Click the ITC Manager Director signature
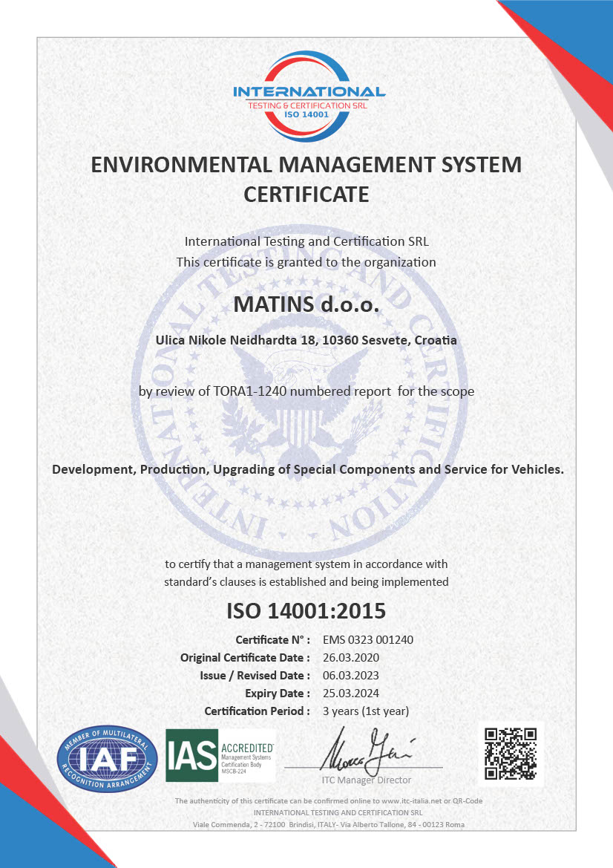613x868 pixels. (x=367, y=752)
